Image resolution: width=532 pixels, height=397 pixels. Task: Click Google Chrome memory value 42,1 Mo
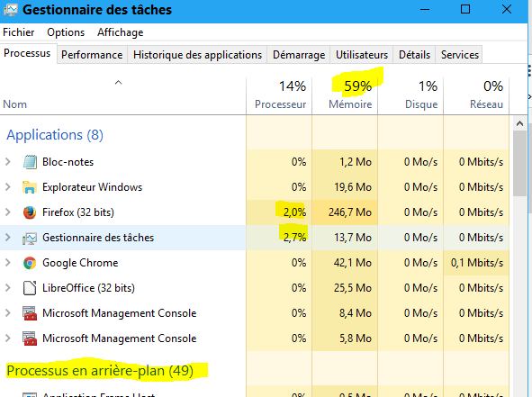(x=353, y=263)
